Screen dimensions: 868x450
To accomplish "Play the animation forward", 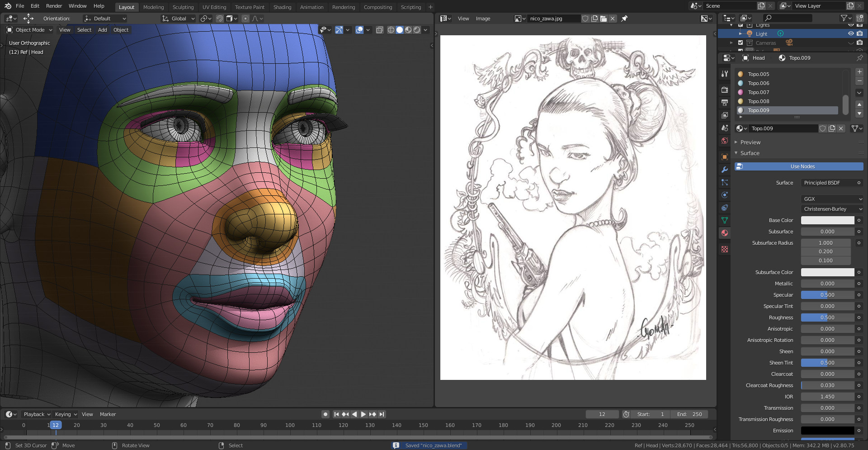I will point(363,414).
